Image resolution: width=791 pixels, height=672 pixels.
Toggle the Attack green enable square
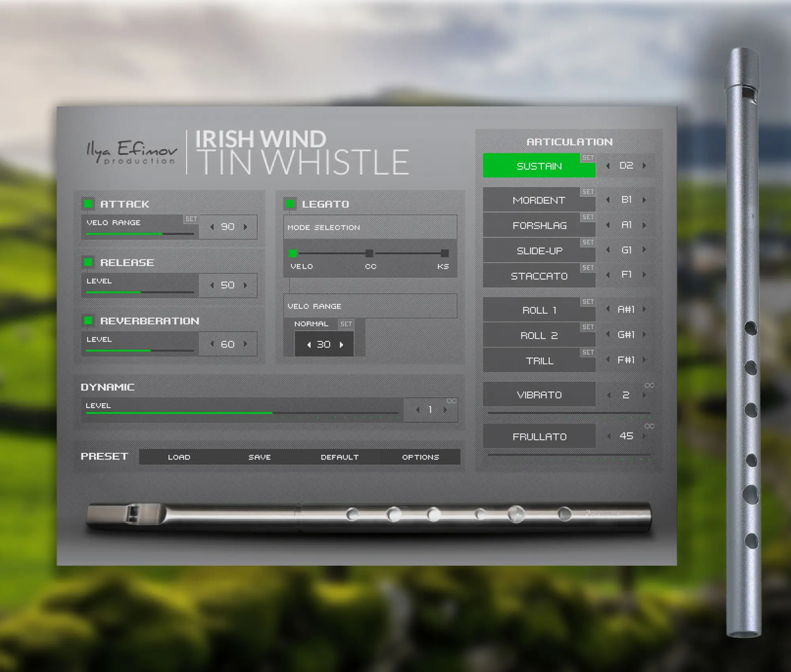pyautogui.click(x=88, y=204)
